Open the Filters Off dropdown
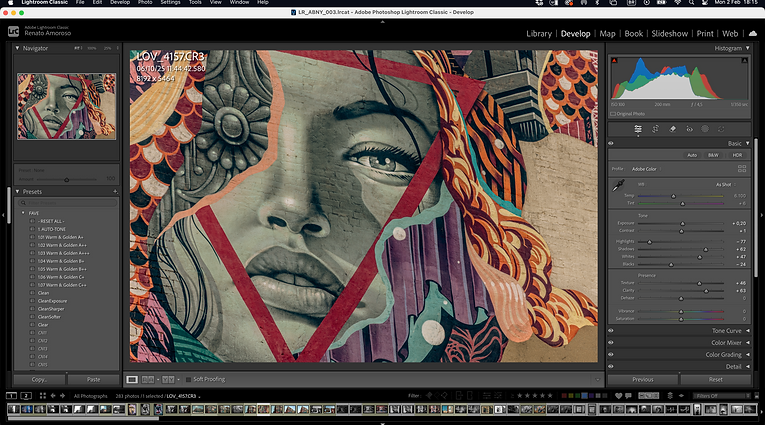This screenshot has height=425, width=765. pos(723,396)
